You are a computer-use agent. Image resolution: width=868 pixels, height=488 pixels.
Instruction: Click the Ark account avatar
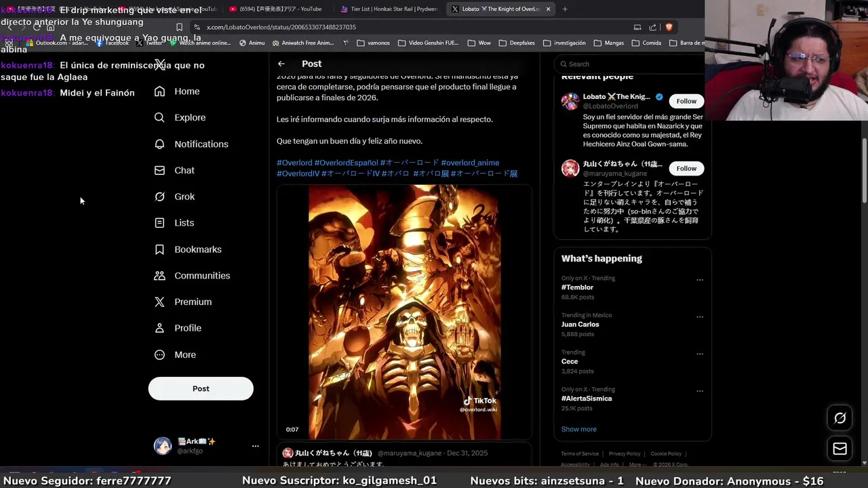coord(163,446)
